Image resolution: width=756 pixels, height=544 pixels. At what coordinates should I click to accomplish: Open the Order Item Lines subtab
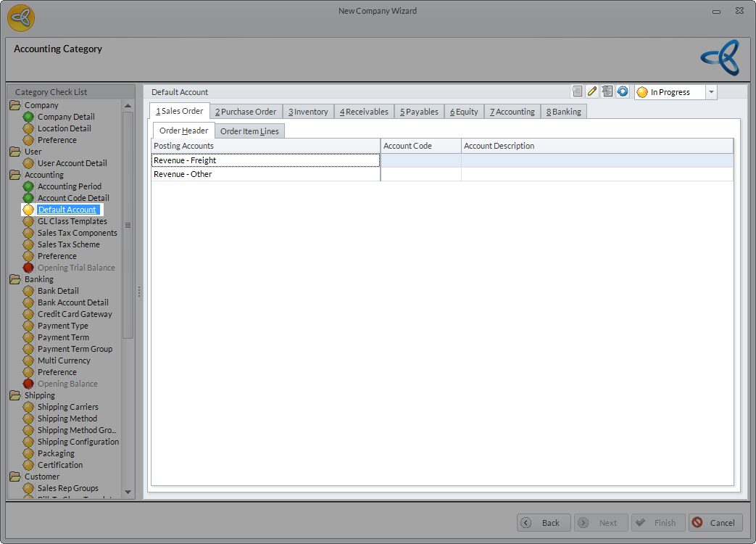coord(249,131)
